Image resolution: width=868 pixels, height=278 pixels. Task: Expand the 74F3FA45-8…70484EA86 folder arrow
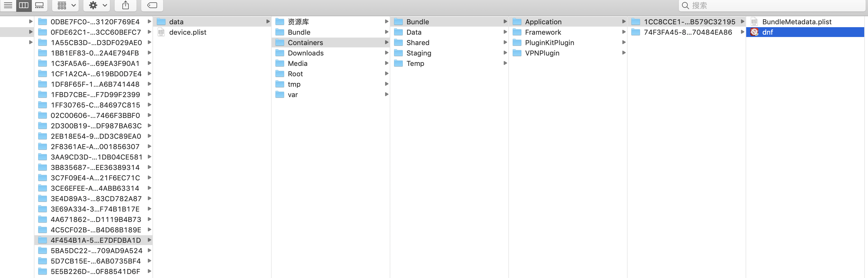click(742, 32)
